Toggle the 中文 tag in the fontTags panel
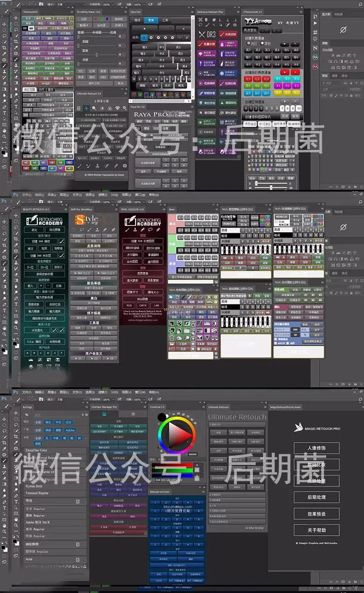Image resolution: width=364 pixels, height=593 pixels. pos(59,422)
